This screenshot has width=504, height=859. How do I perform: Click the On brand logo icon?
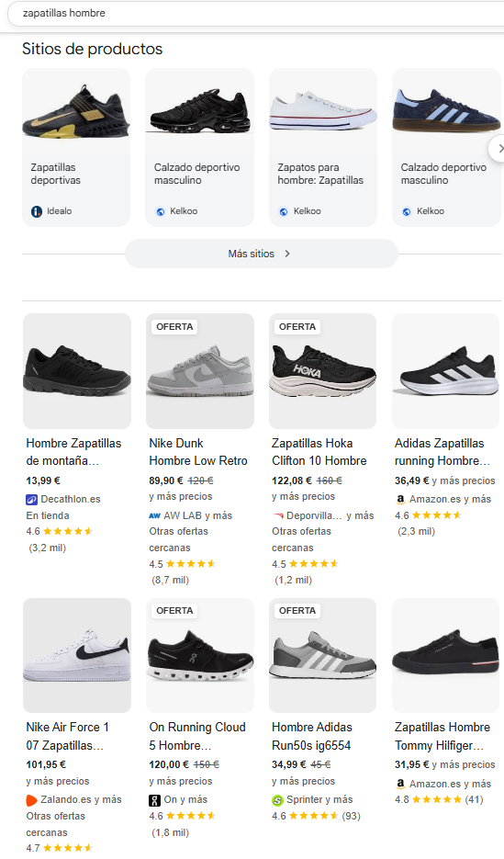pos(155,800)
